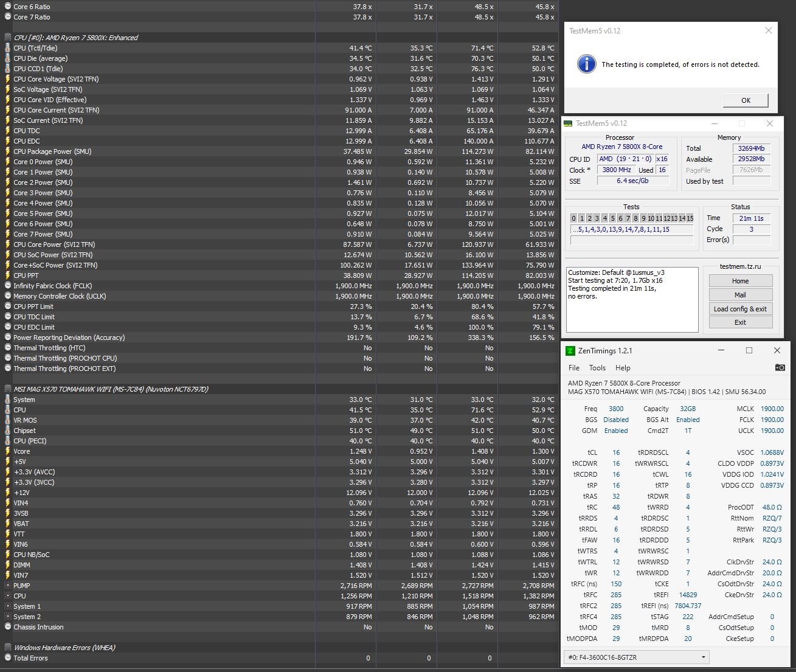Image resolution: width=796 pixels, height=672 pixels.
Task: Click Available memory value 29528Mb
Action: (x=751, y=159)
